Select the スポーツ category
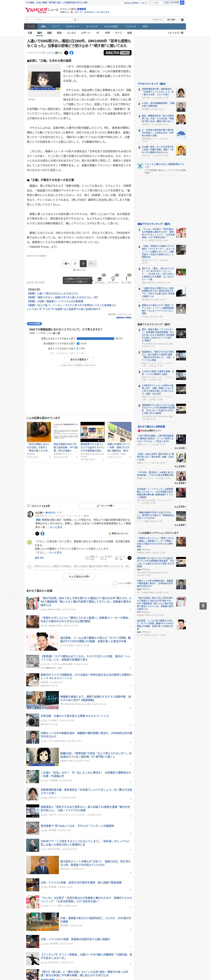The image size is (210, 980). pos(86,33)
